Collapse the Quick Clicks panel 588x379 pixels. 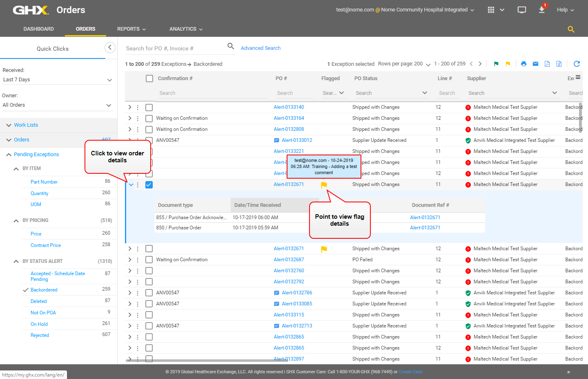point(110,48)
